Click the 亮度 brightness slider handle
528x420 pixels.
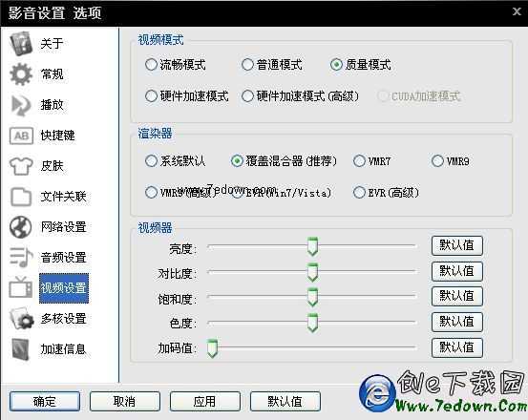pyautogui.click(x=312, y=246)
